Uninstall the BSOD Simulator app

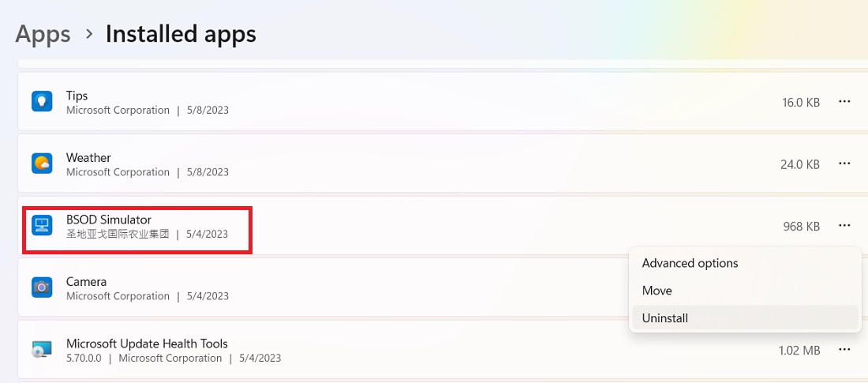point(665,318)
